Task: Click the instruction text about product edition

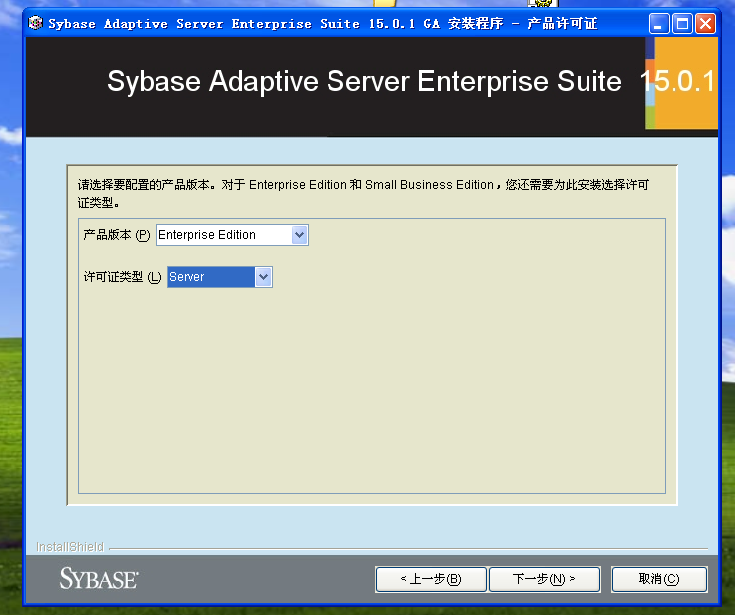Action: tap(363, 194)
